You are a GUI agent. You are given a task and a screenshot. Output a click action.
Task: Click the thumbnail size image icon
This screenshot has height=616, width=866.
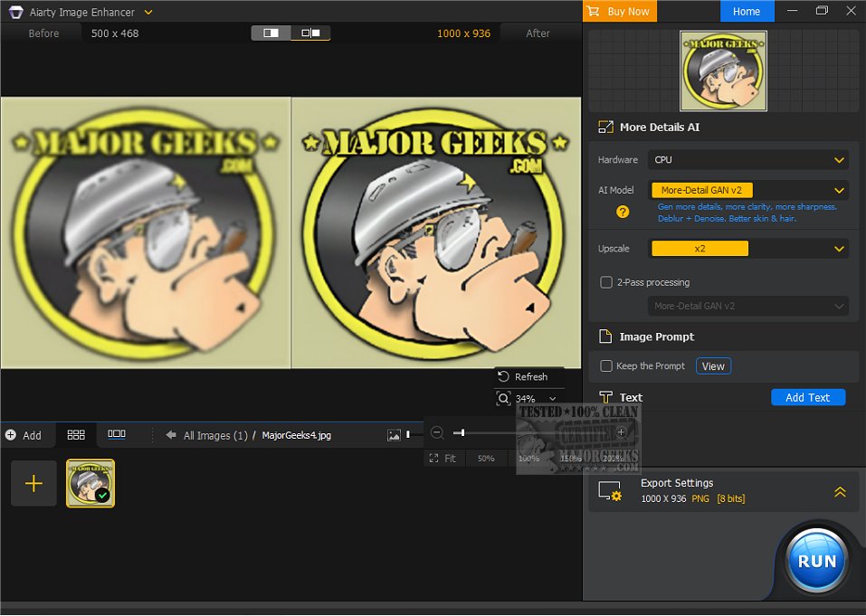click(394, 435)
